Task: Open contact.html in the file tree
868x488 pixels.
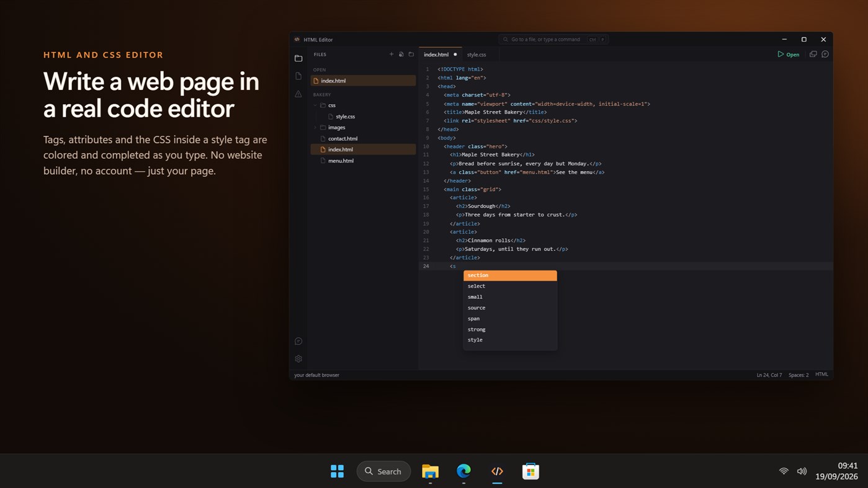Action: 363,139
